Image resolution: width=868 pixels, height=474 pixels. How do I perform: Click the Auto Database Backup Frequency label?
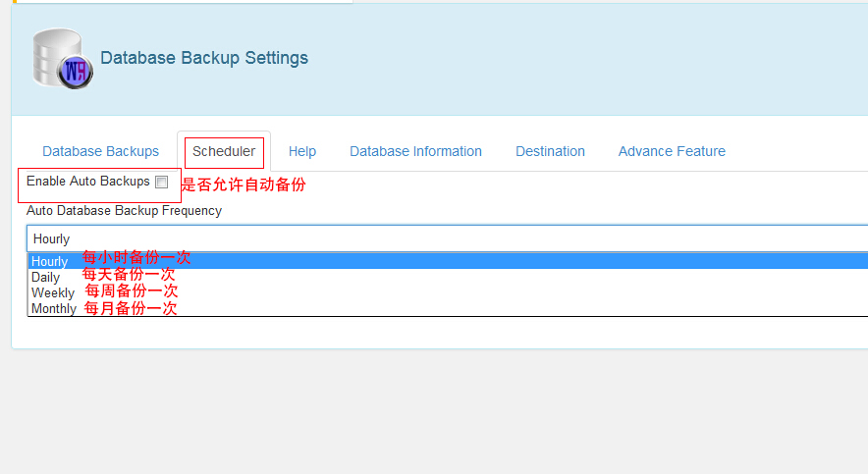[124, 211]
